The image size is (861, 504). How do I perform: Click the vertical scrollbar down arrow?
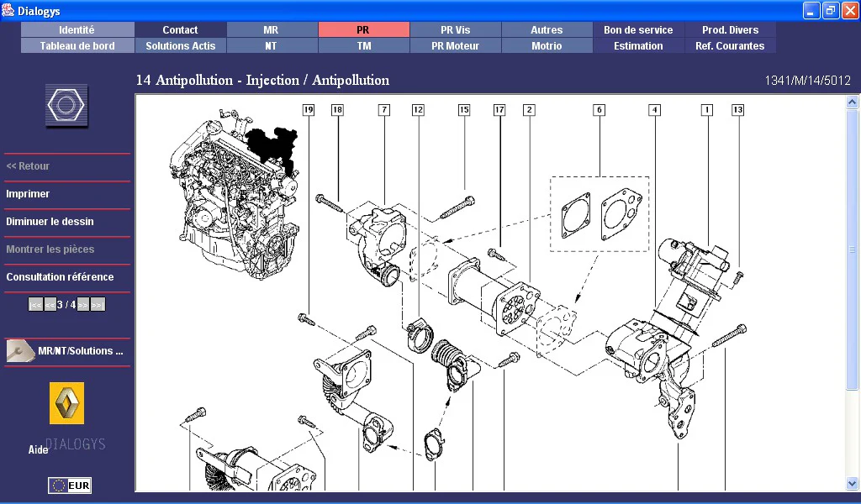click(853, 483)
